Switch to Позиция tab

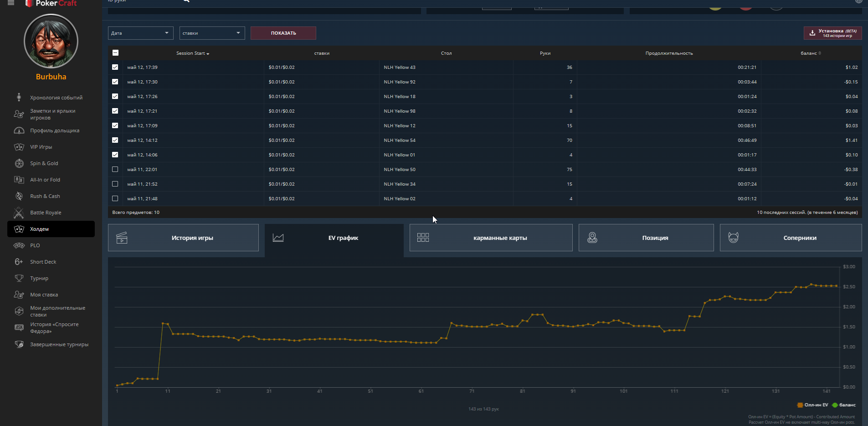point(646,238)
